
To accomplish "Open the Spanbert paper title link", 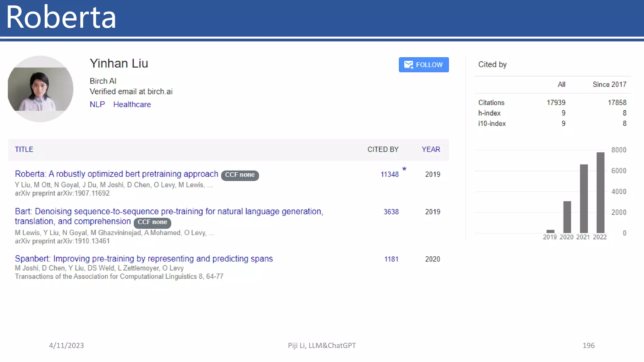I will point(144,259).
